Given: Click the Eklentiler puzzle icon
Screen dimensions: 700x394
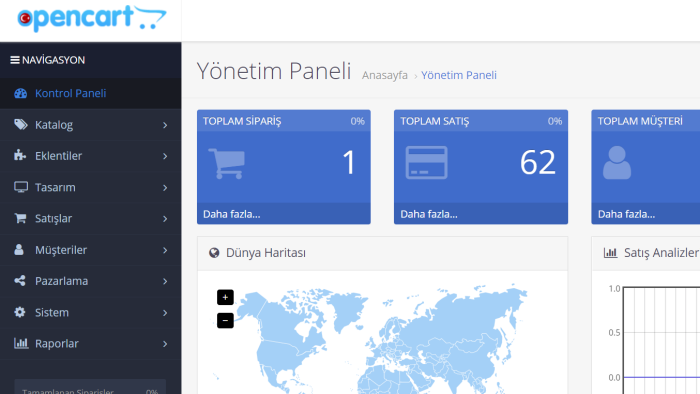Looking at the screenshot, I should click(20, 155).
